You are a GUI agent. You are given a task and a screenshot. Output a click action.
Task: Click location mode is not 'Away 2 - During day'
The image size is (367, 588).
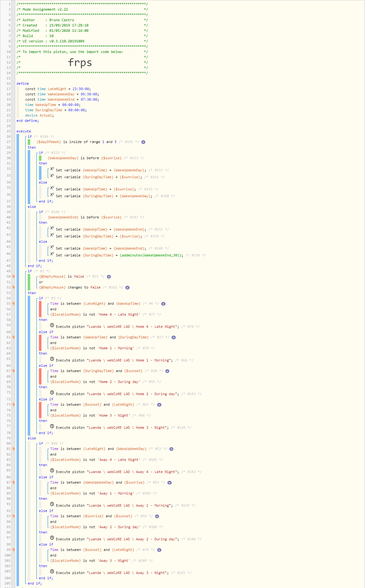(x=95, y=527)
